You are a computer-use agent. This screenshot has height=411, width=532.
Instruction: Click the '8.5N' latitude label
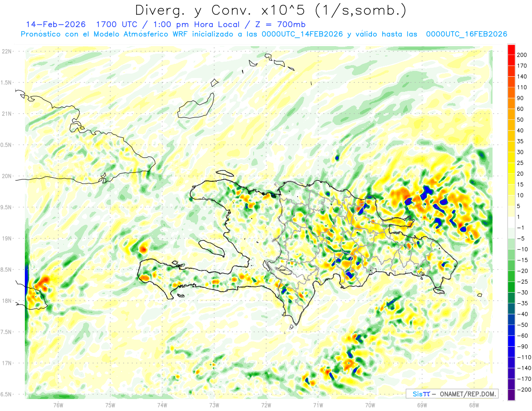[x=7, y=270]
